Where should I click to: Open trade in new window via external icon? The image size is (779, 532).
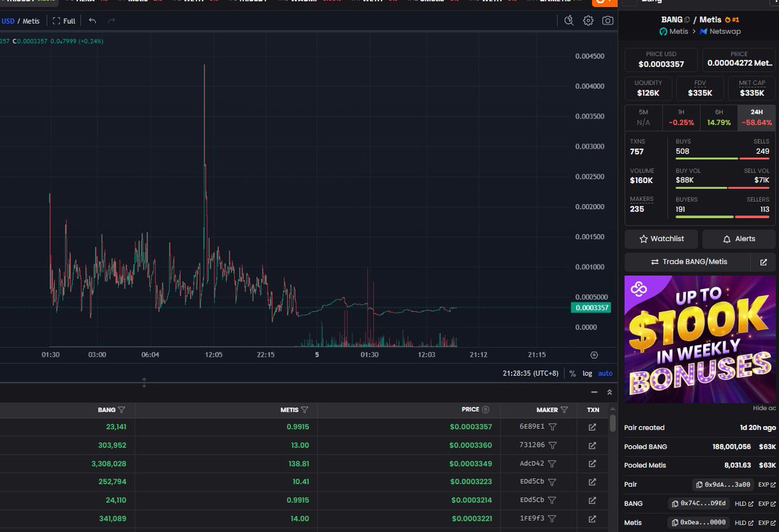pyautogui.click(x=763, y=262)
